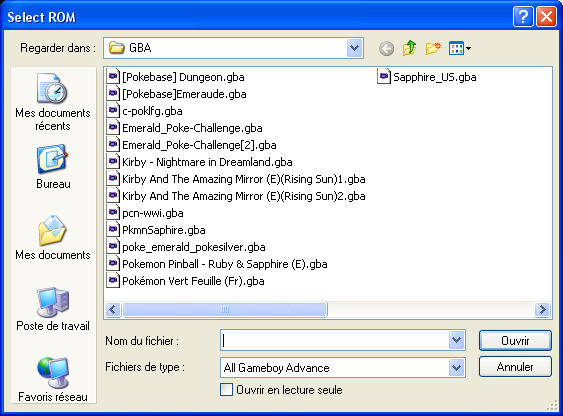Enable Ouvrir en lecture seule checkbox
This screenshot has height=416, width=563.
tap(226, 390)
